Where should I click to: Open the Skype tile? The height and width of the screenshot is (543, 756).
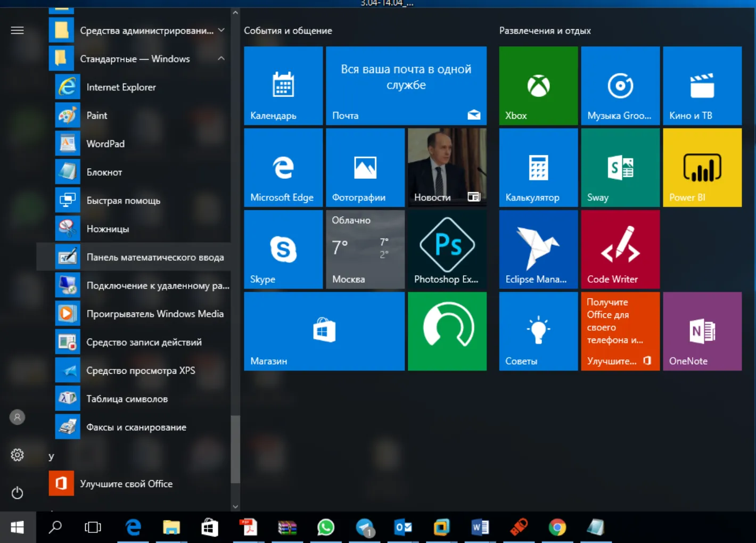tap(283, 249)
